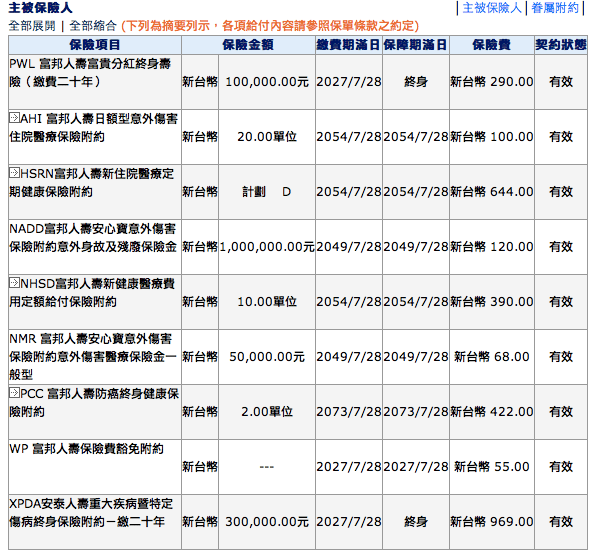Select the HSRN富邦人壽新住院醫療定期健康保險附約 name
This screenshot has width=594, height=555.
(92, 183)
